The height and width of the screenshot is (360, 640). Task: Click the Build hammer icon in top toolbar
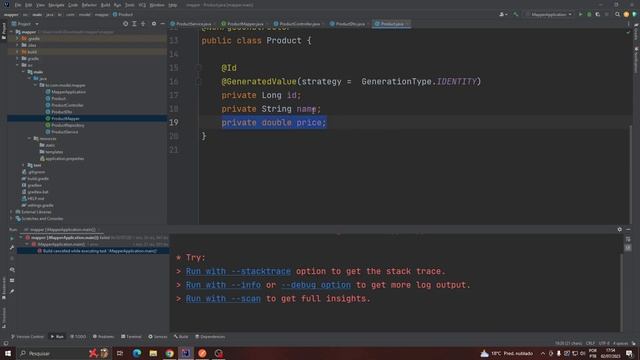[516, 14]
